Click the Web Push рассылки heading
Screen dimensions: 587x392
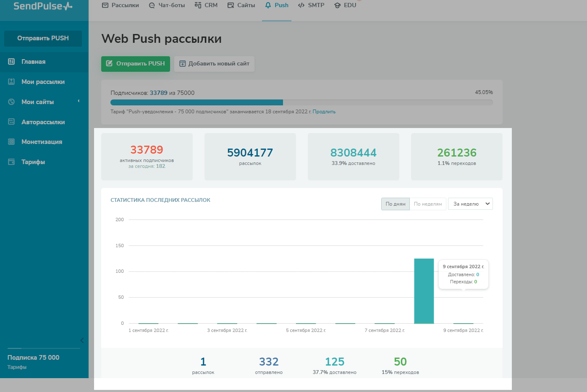click(x=162, y=39)
